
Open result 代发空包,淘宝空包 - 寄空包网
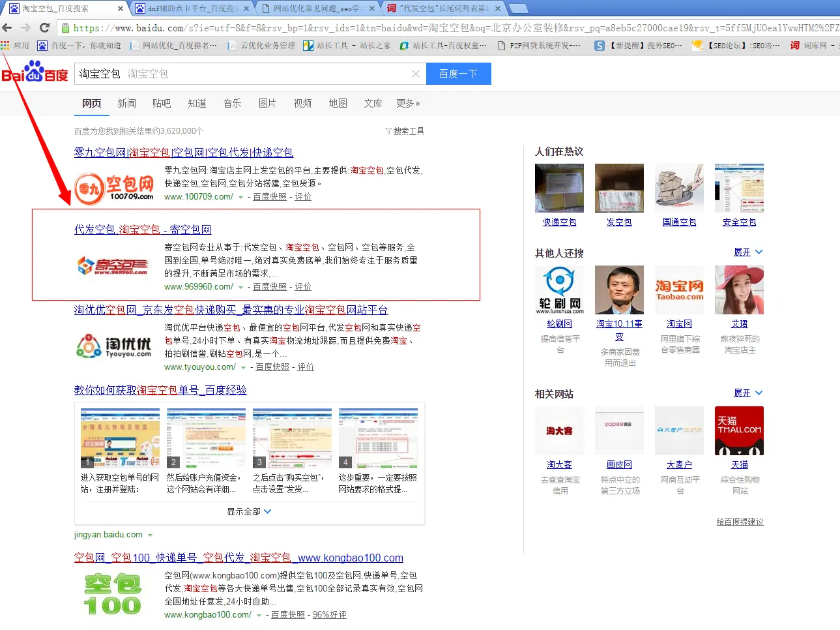coord(143,230)
